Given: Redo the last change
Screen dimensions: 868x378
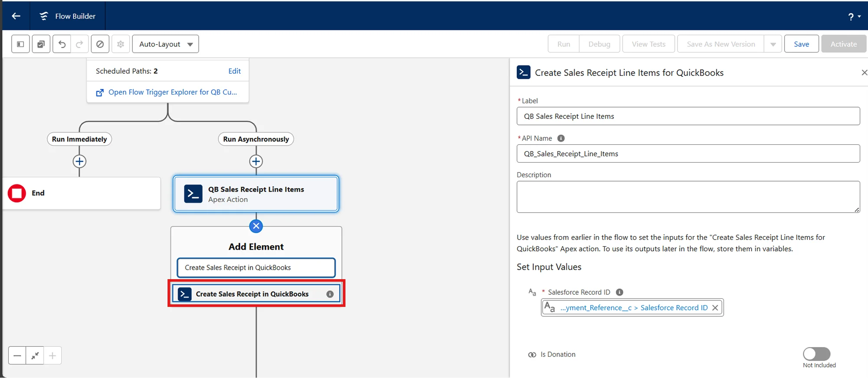Looking at the screenshot, I should (79, 44).
